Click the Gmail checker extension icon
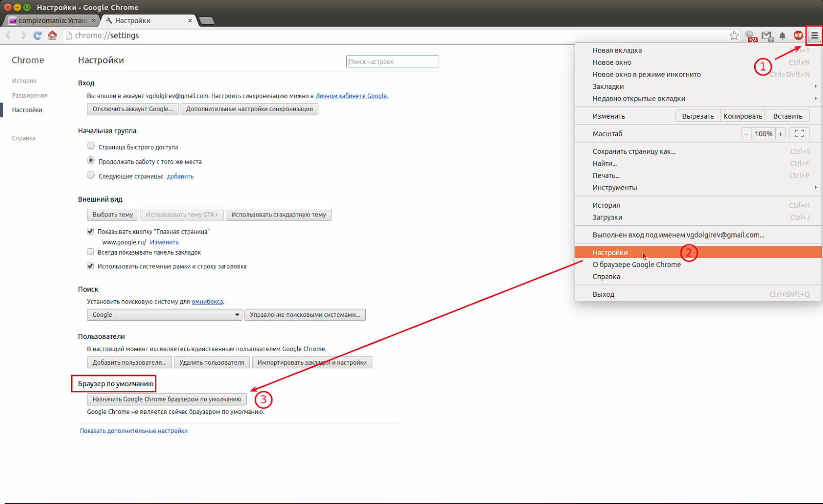This screenshot has height=504, width=823. [x=767, y=35]
